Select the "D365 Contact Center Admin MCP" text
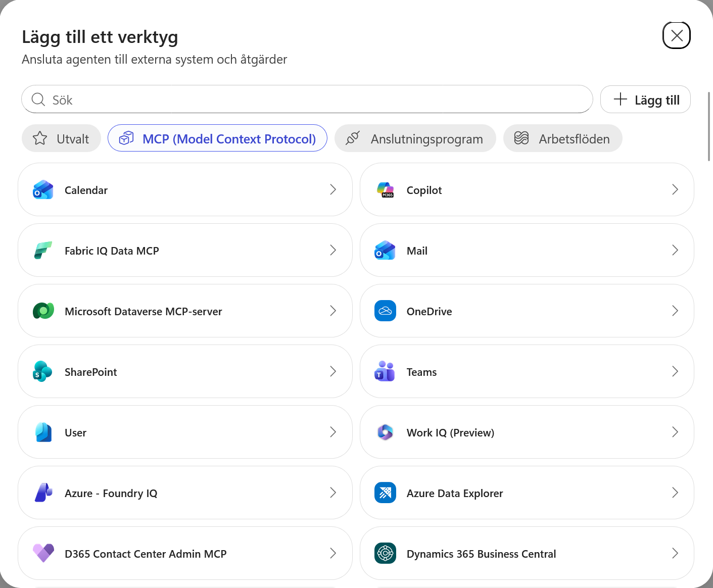Image resolution: width=713 pixels, height=588 pixels. coord(146,554)
